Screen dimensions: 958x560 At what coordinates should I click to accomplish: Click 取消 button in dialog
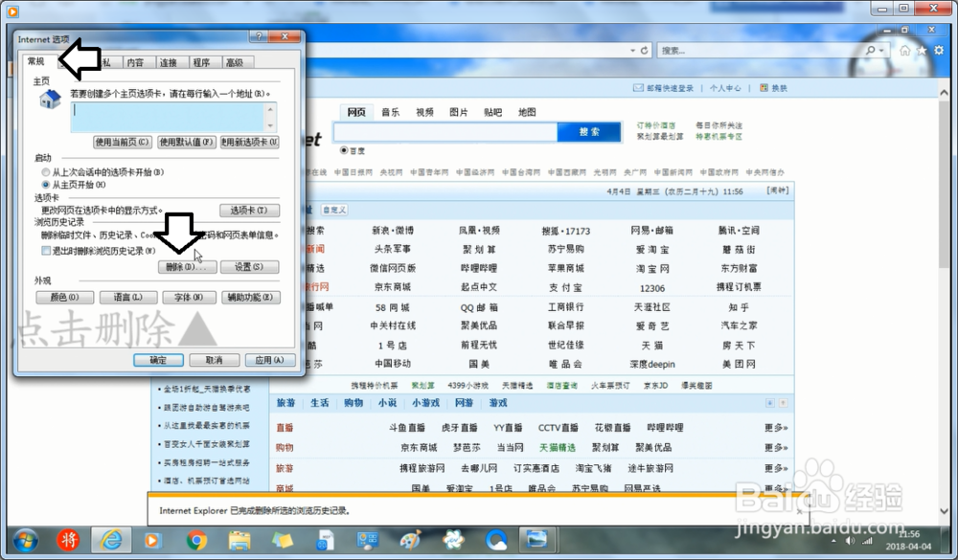click(x=214, y=360)
